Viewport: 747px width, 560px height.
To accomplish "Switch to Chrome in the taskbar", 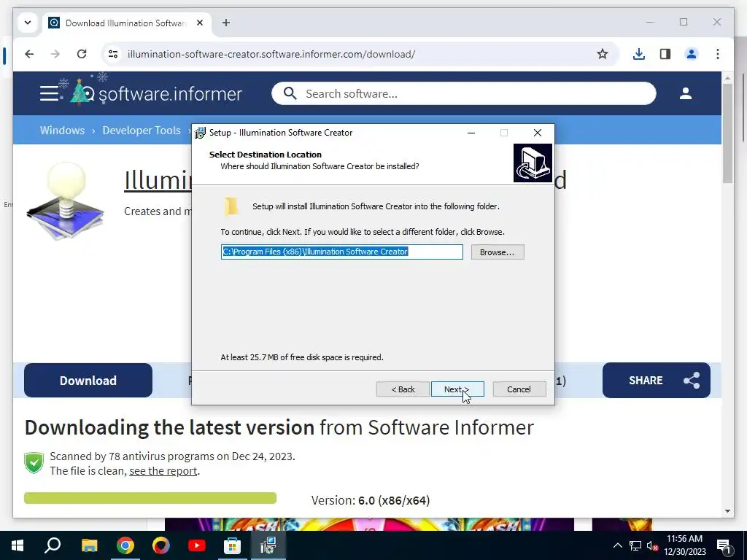I will pos(125,545).
